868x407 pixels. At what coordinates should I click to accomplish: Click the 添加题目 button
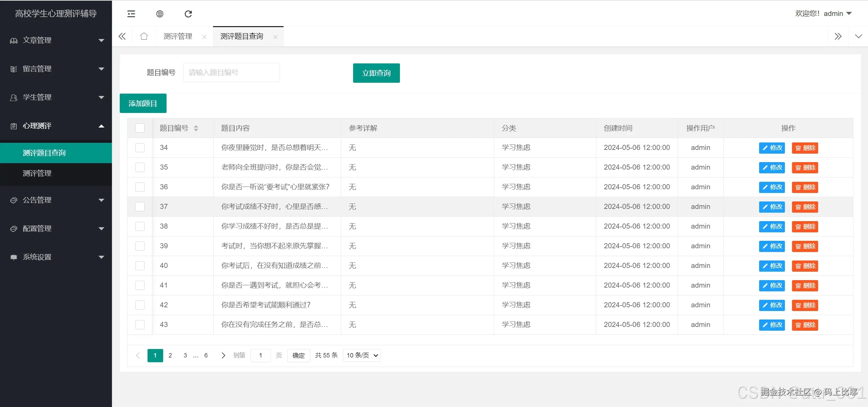coord(143,103)
